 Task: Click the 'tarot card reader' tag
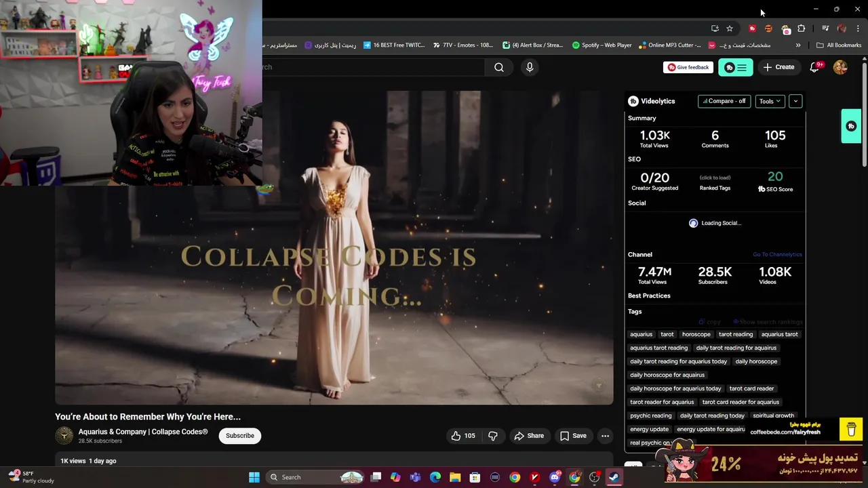click(751, 388)
